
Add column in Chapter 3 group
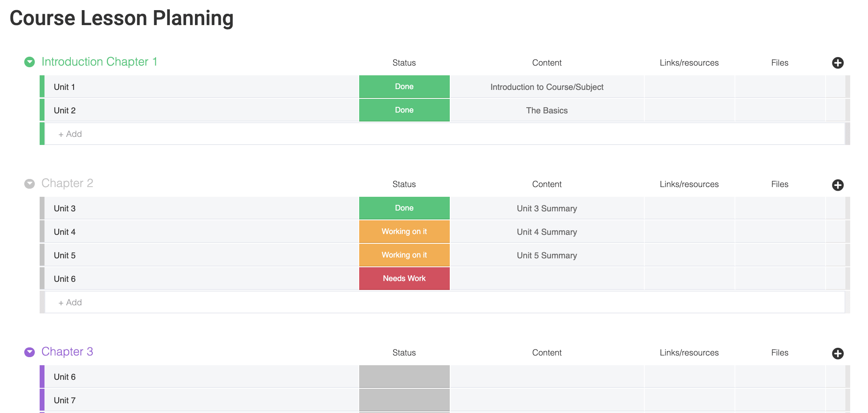point(838,353)
